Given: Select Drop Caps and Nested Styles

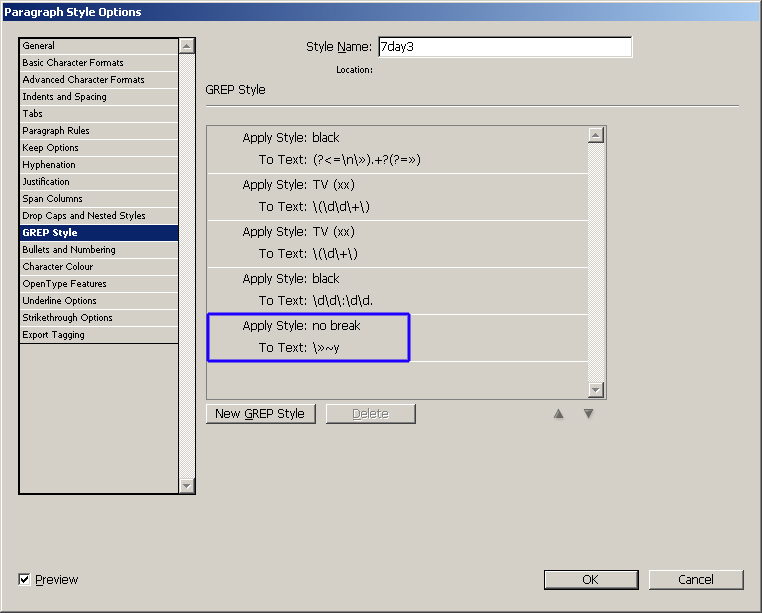Looking at the screenshot, I should 99,216.
